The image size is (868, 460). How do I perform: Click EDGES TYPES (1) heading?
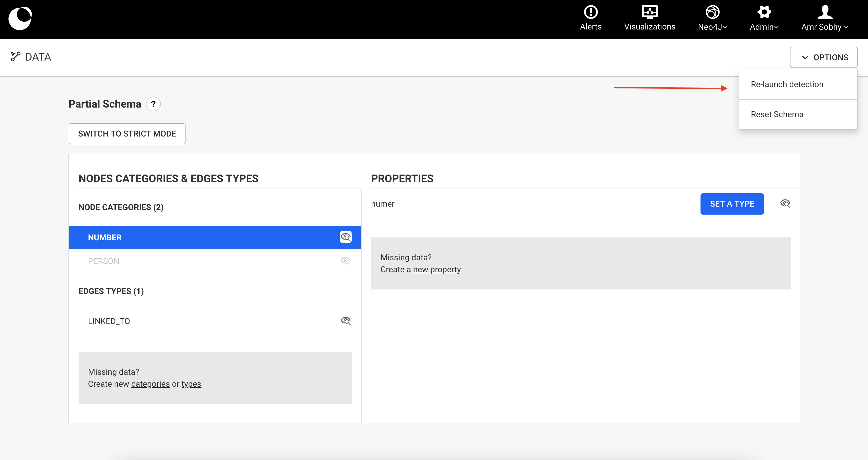(111, 291)
